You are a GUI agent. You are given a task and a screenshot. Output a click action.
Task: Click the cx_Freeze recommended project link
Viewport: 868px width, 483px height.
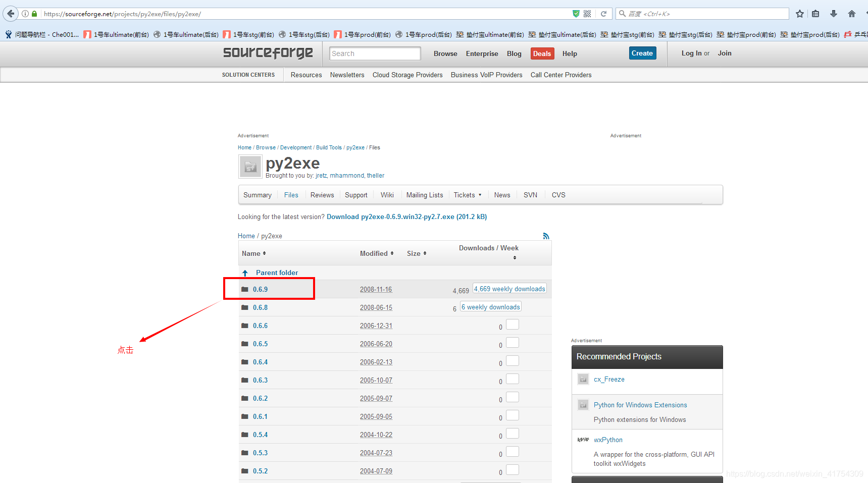click(609, 379)
